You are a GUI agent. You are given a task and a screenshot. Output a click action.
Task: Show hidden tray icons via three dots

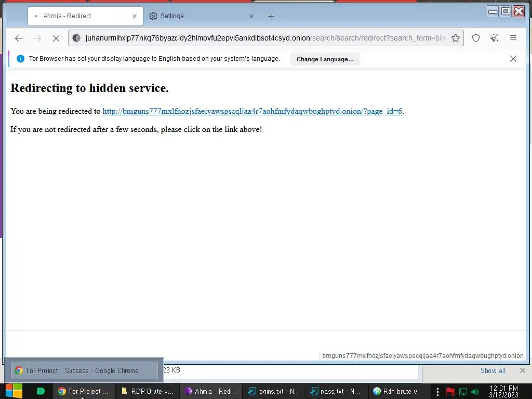pos(437,392)
